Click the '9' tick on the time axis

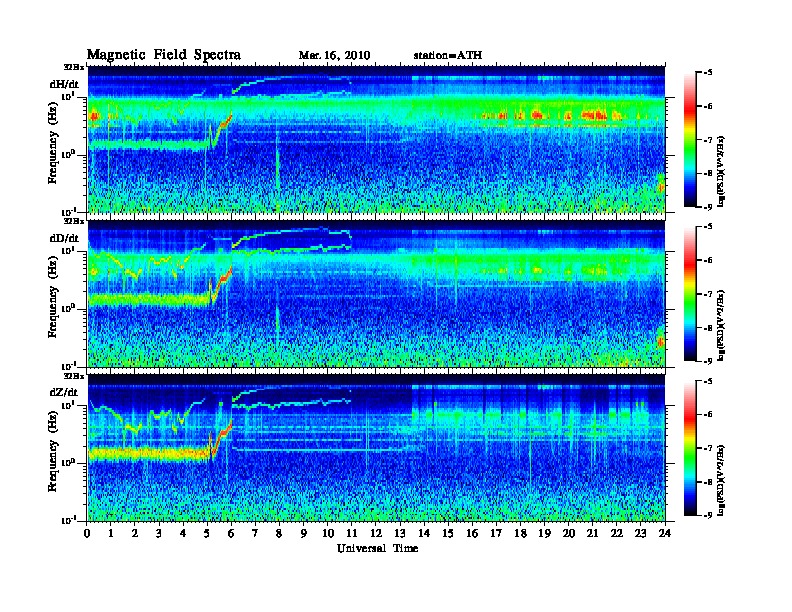(x=304, y=533)
